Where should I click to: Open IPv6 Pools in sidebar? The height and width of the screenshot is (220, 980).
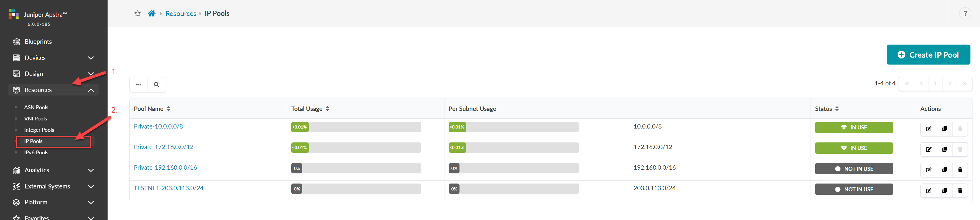36,153
